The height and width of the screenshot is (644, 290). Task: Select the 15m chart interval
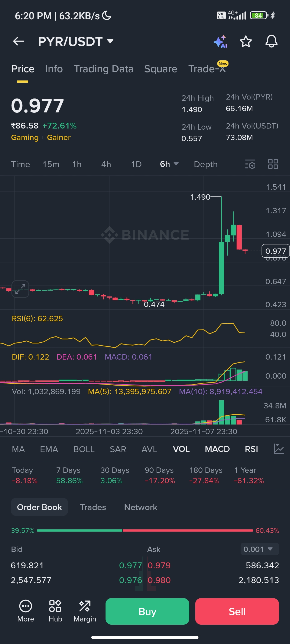pyautogui.click(x=51, y=164)
